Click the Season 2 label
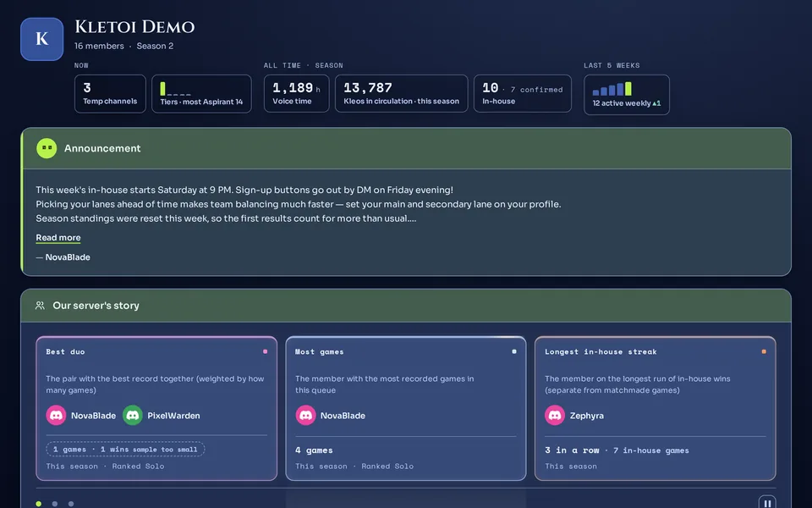Image resolution: width=812 pixels, height=508 pixels. (x=155, y=46)
